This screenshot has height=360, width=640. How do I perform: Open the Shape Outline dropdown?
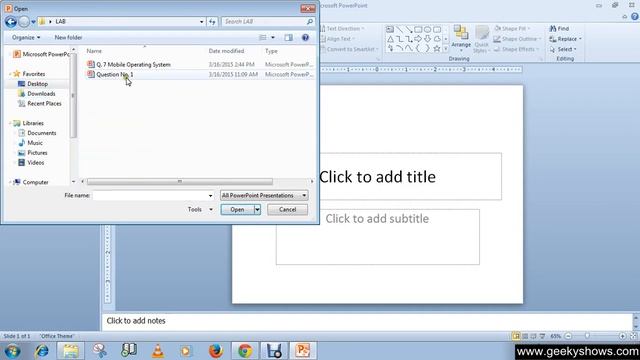pyautogui.click(x=517, y=39)
